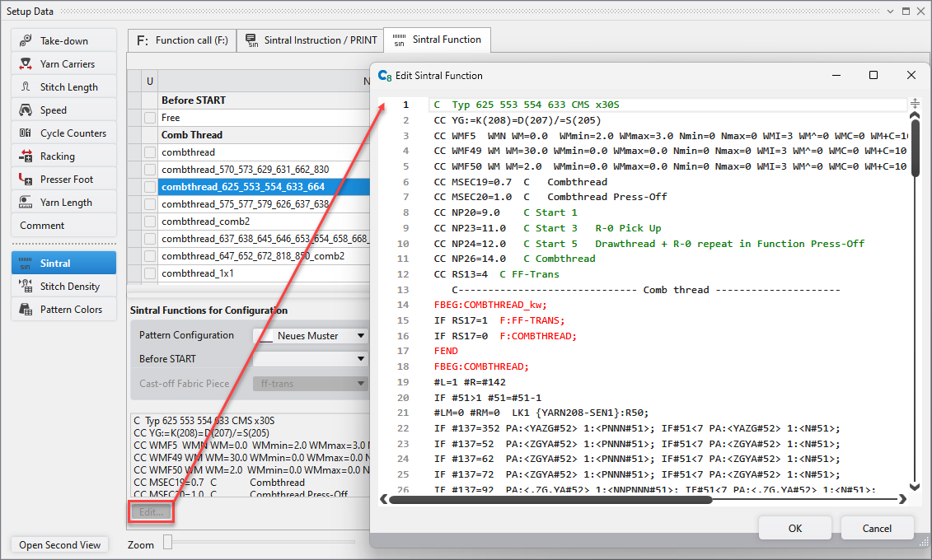
Task: Click the Open Second View button
Action: tap(60, 545)
